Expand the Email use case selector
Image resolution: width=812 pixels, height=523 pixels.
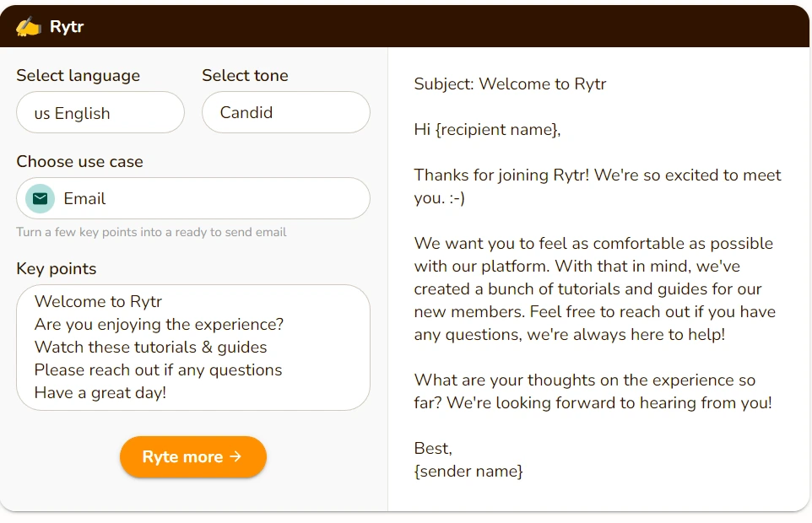click(x=193, y=199)
